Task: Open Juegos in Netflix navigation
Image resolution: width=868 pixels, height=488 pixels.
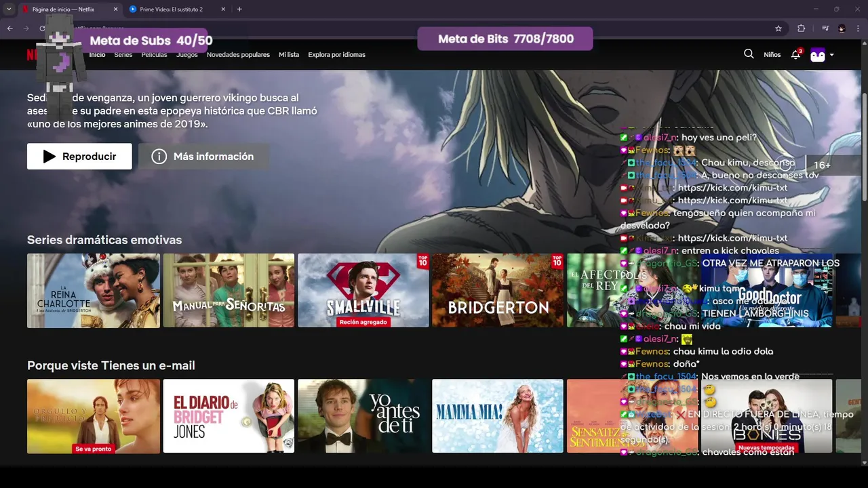Action: point(187,55)
